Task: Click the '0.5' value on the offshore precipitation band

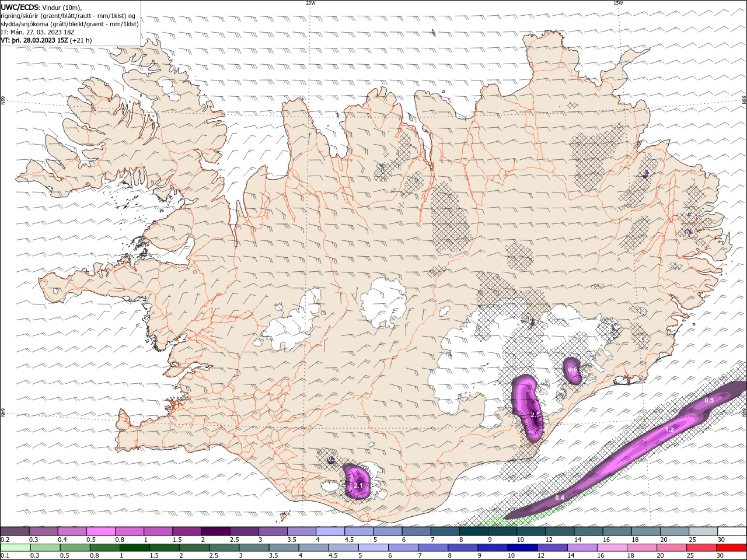Action: coord(709,400)
